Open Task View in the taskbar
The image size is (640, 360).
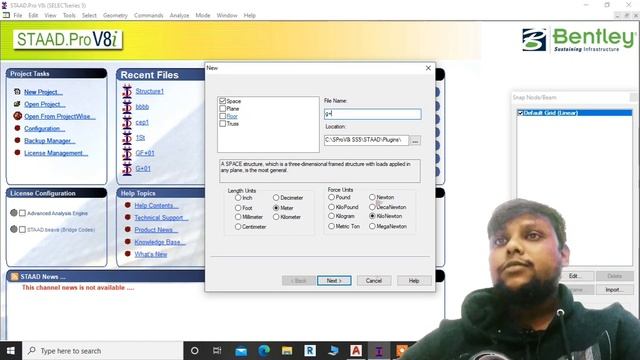coord(217,351)
